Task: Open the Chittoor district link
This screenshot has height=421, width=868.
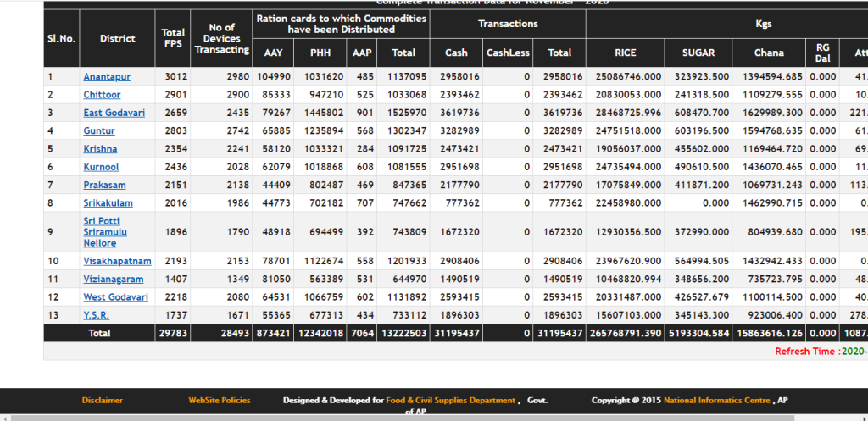Action: (102, 95)
